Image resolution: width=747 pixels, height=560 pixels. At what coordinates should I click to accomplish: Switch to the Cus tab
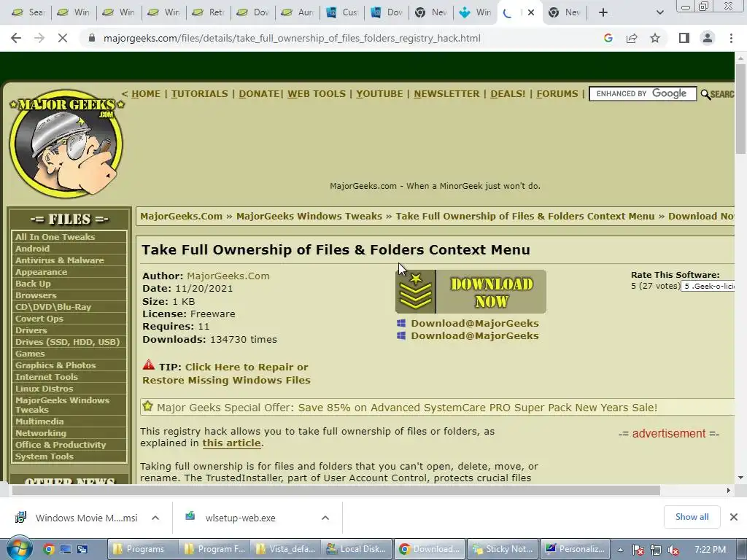click(342, 12)
